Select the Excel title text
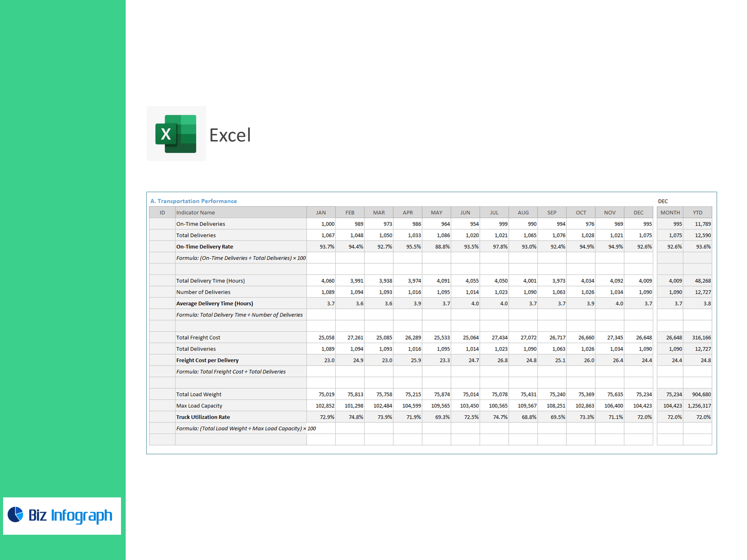This screenshot has width=747, height=560. pos(230,135)
